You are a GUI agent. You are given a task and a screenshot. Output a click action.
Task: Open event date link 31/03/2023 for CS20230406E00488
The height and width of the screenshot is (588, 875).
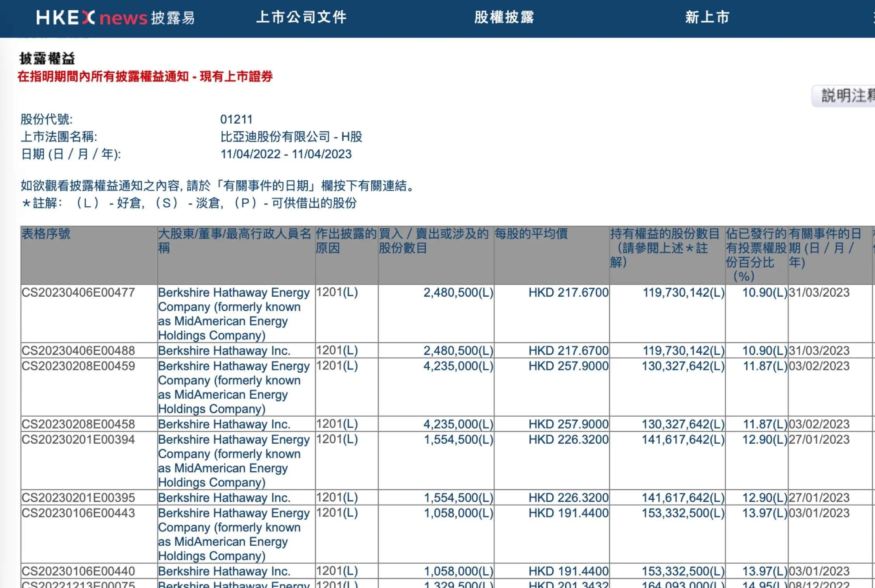[x=819, y=351]
